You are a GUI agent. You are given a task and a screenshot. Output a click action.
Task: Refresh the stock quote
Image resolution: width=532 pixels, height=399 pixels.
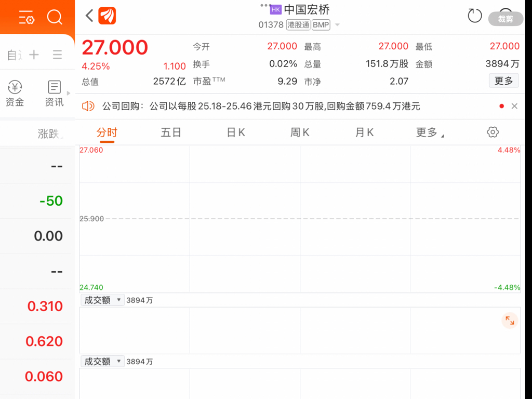point(475,16)
